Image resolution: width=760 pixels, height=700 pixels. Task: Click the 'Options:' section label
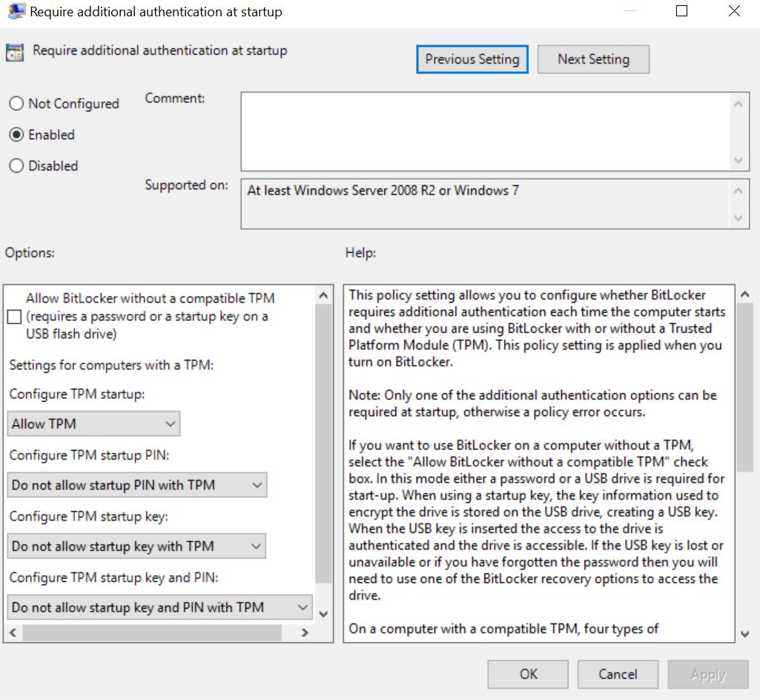(30, 253)
